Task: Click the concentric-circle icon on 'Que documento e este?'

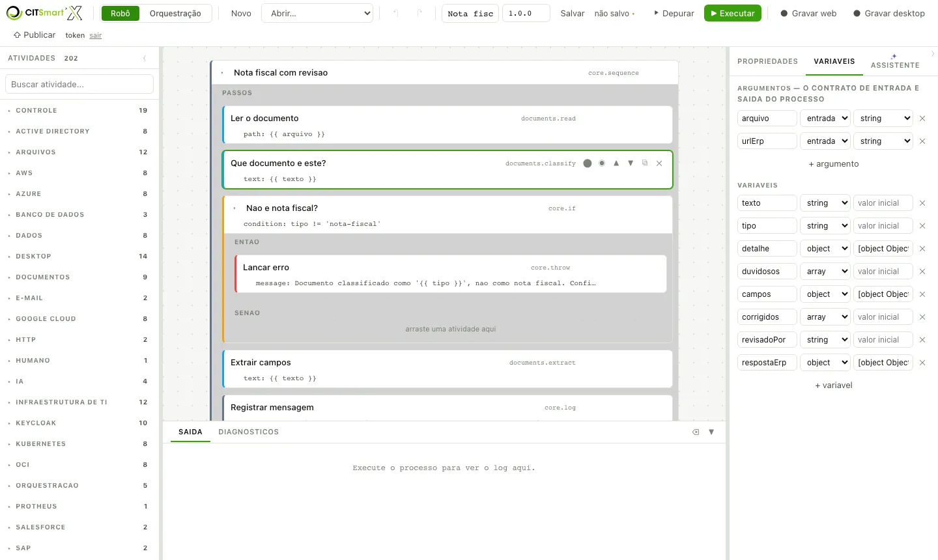Action: (602, 163)
